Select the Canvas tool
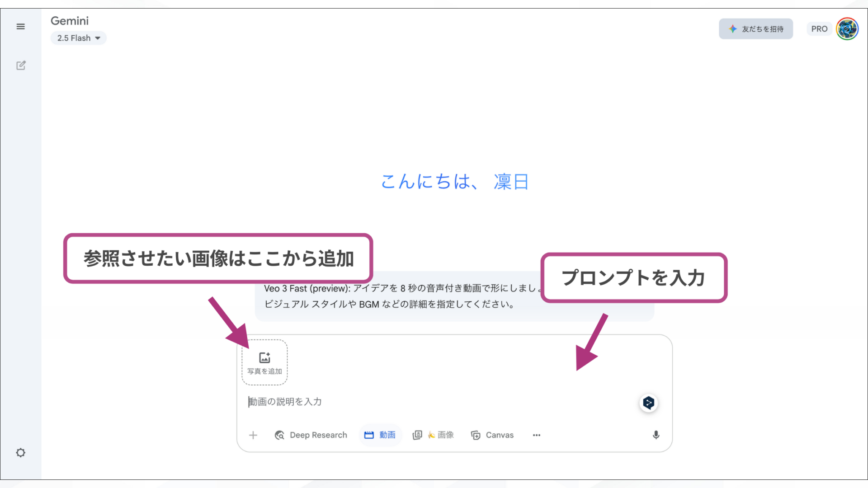 (492, 435)
